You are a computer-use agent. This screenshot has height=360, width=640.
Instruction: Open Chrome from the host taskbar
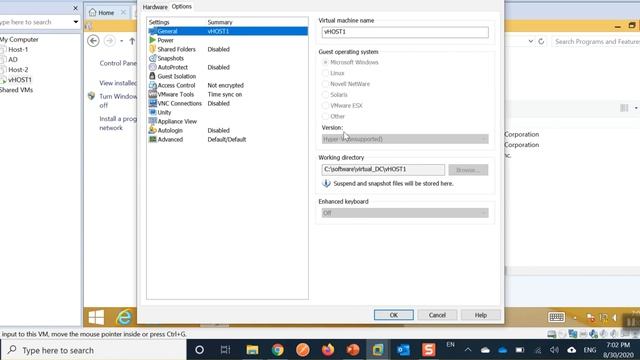[x=278, y=350]
